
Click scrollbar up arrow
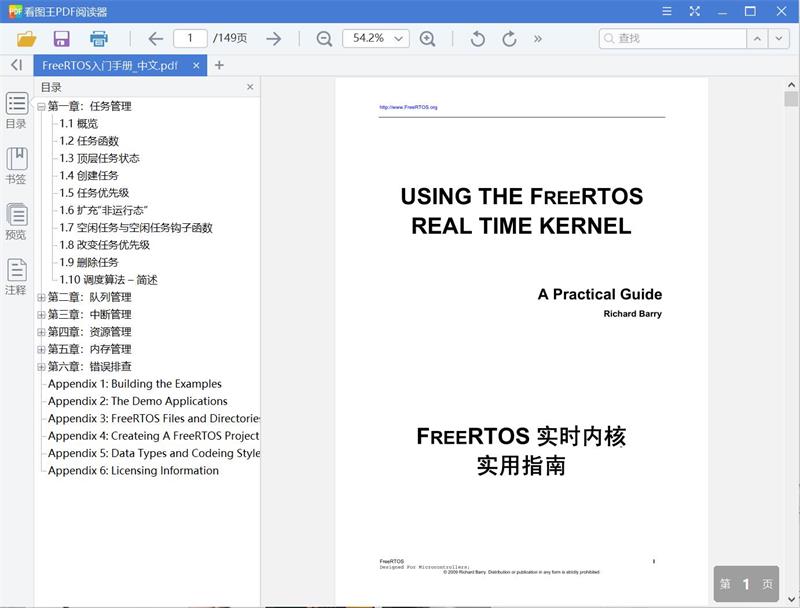point(791,85)
